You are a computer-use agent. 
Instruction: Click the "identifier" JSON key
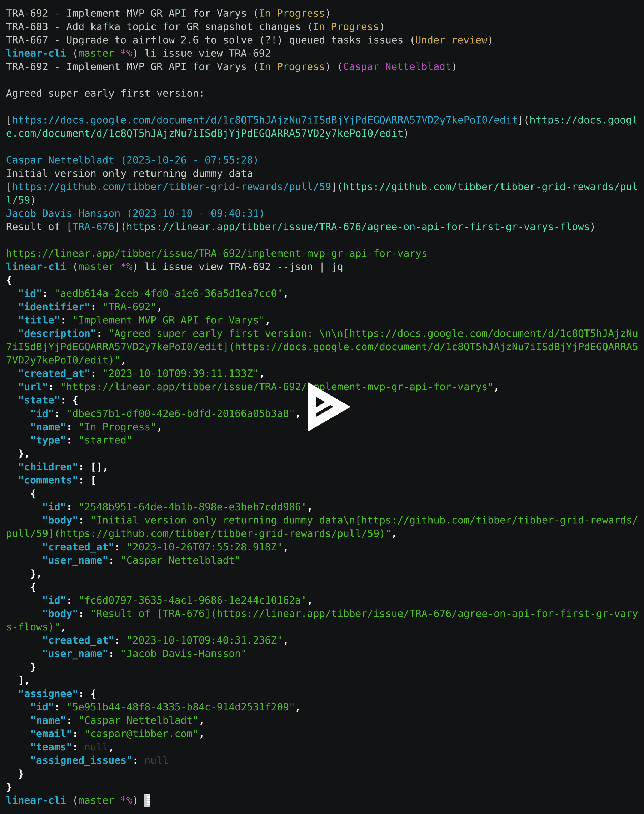click(54, 307)
